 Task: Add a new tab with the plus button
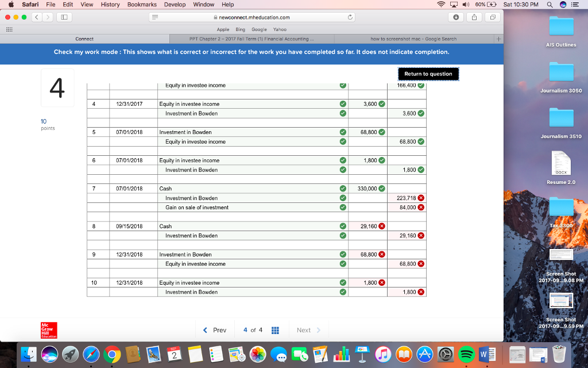(499, 39)
